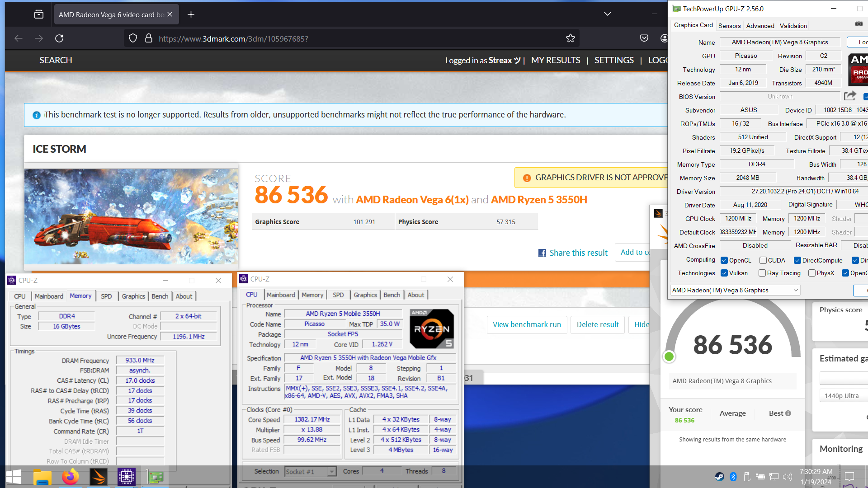Click SEARCH in 3DMark header
This screenshot has height=488, width=868.
[x=56, y=61]
